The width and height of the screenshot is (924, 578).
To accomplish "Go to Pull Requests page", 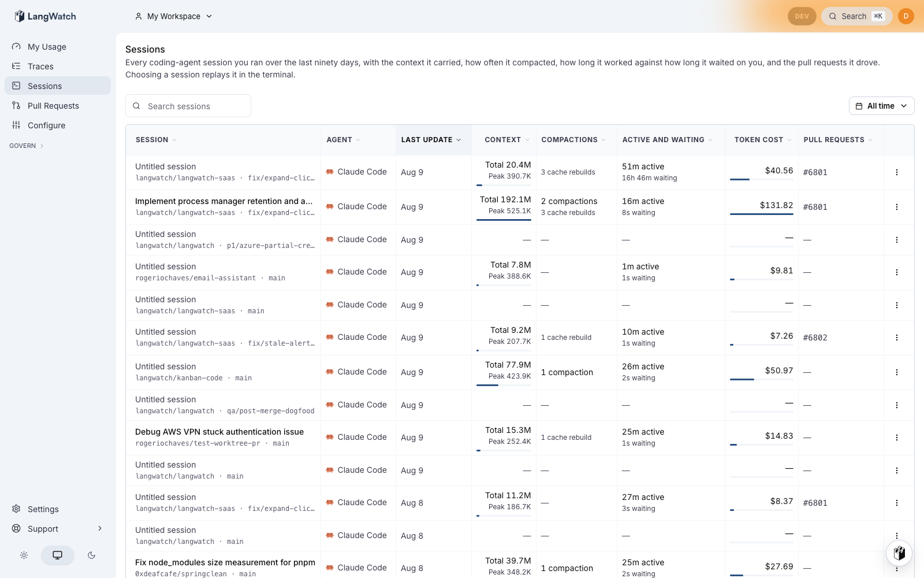I will click(58, 106).
